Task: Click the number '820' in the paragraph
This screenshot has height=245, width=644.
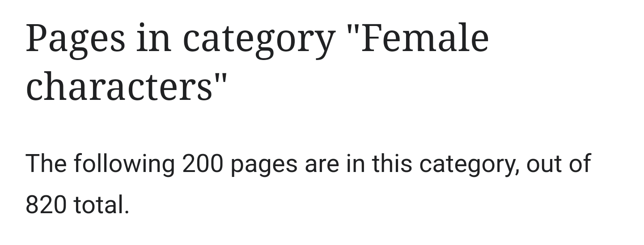Action: pos(46,206)
